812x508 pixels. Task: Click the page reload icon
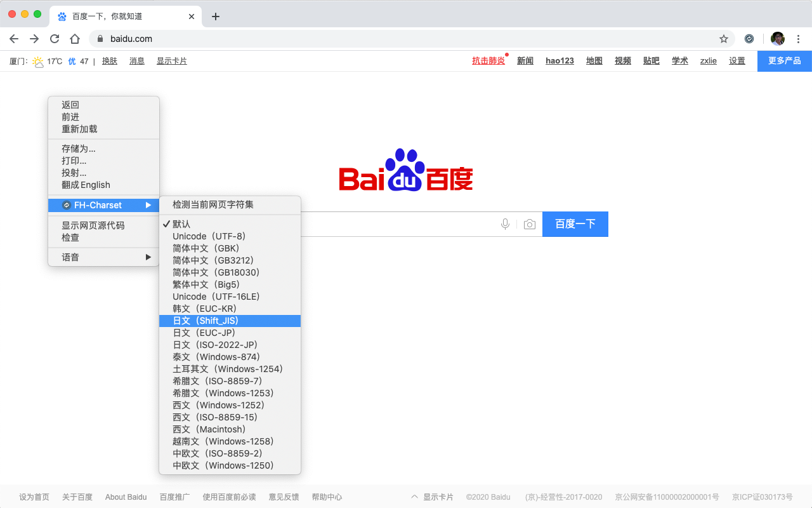55,39
